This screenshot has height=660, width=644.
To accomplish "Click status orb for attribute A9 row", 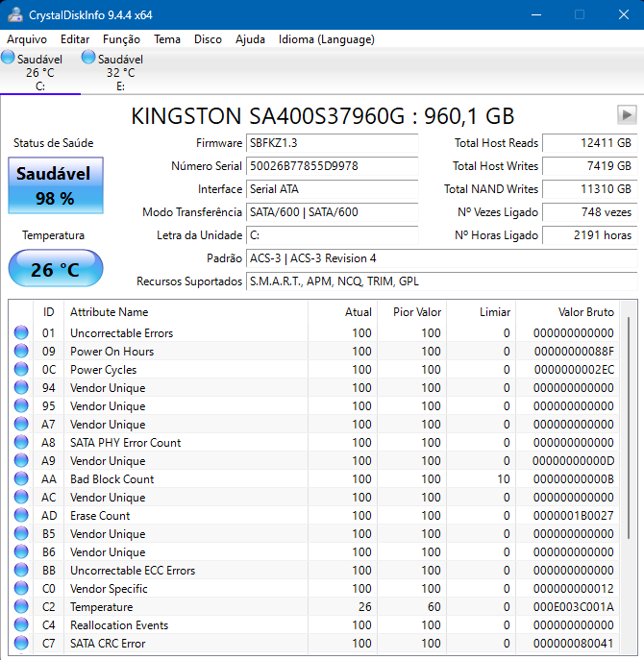I will click(21, 460).
